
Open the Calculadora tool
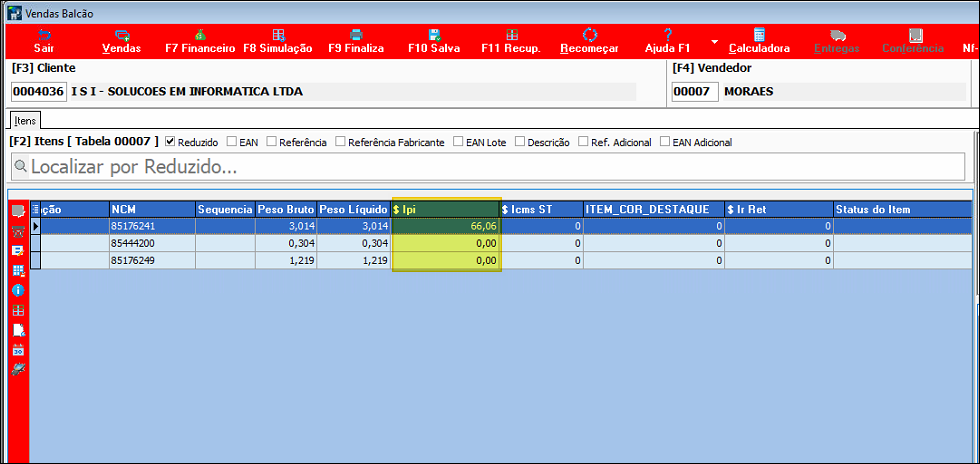point(759,41)
